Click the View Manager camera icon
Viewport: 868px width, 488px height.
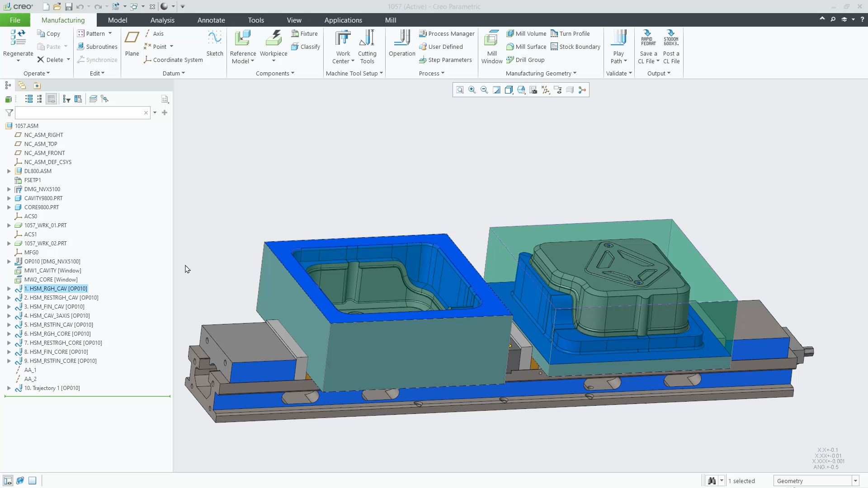click(x=533, y=90)
